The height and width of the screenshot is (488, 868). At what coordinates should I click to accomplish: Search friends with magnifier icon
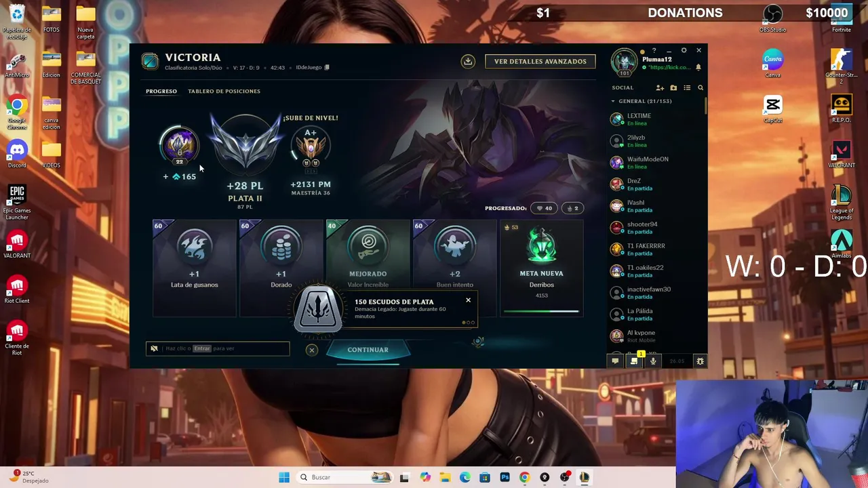[x=701, y=87]
